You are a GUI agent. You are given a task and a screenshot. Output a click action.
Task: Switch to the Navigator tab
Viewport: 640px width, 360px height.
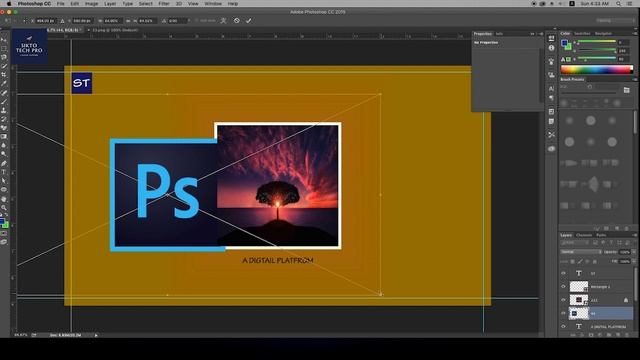(x=603, y=33)
